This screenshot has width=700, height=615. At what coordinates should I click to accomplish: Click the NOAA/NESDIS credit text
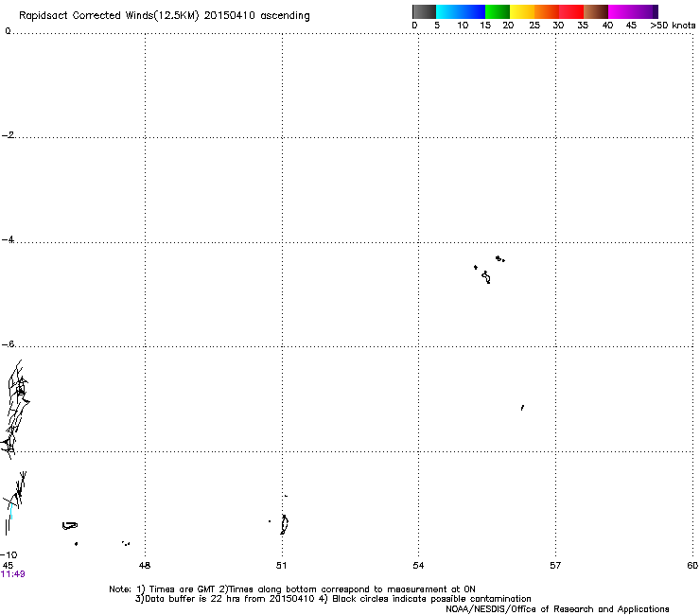coord(557,609)
